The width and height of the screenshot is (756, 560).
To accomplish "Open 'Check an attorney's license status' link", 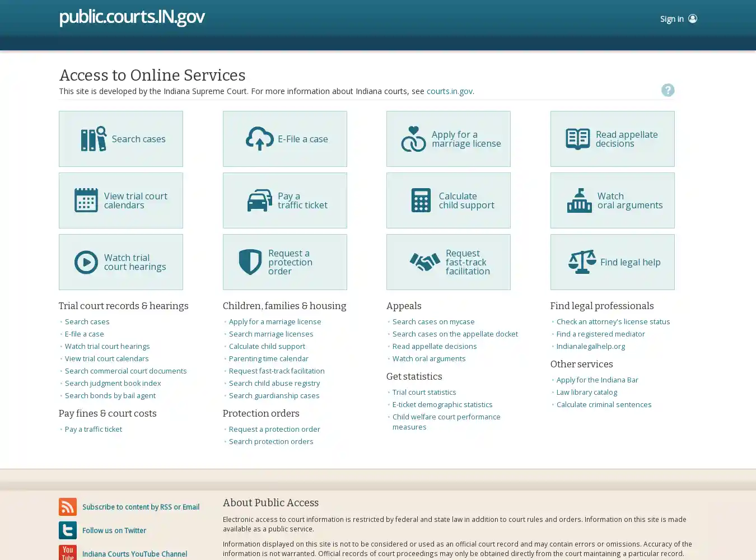I will click(x=613, y=321).
